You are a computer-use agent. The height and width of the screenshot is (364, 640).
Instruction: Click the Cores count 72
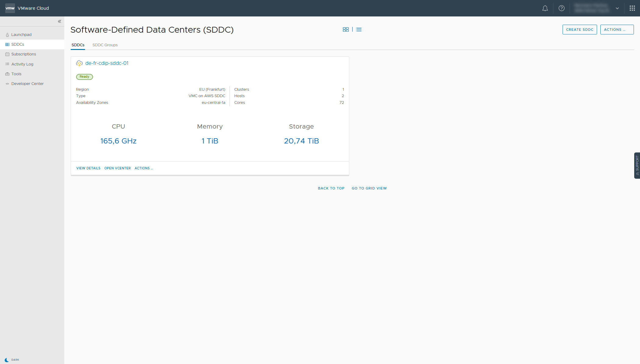[x=342, y=103]
